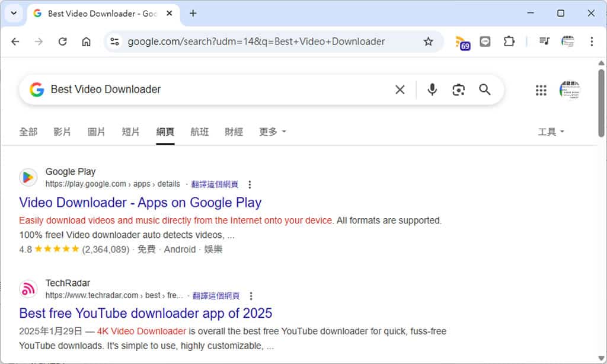Expand the 更多 filter dropdown

coord(273,132)
